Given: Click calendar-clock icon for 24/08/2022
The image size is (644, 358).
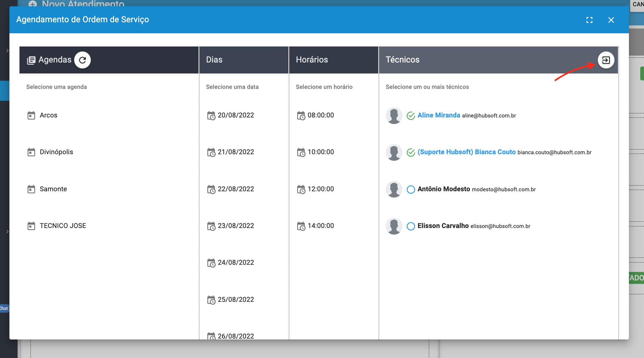Looking at the screenshot, I should pyautogui.click(x=211, y=263).
